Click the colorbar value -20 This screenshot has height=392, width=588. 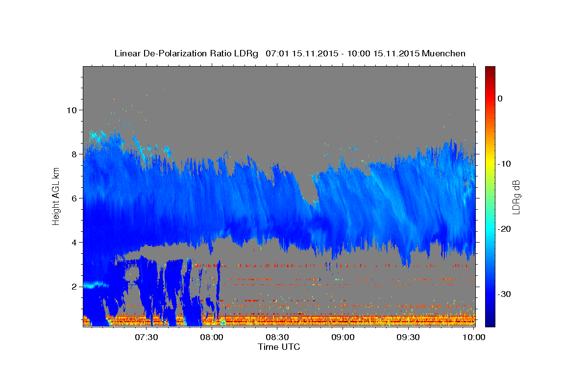coord(505,229)
